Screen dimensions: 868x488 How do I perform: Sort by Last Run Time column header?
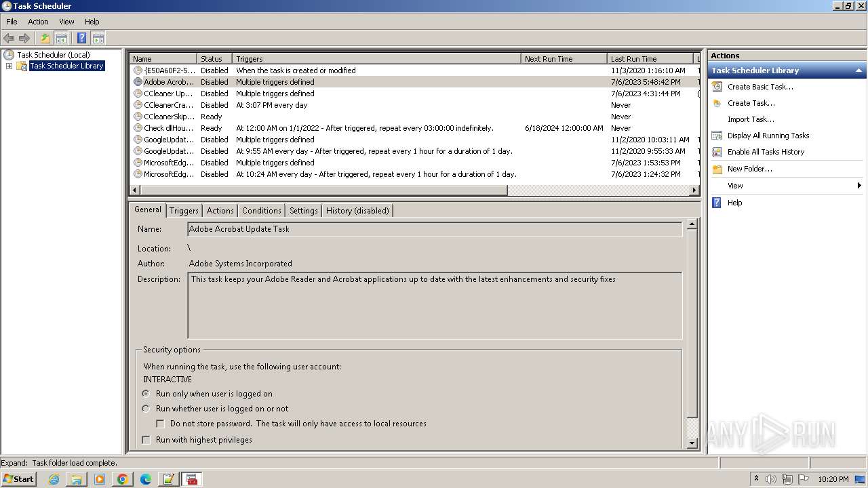point(651,59)
